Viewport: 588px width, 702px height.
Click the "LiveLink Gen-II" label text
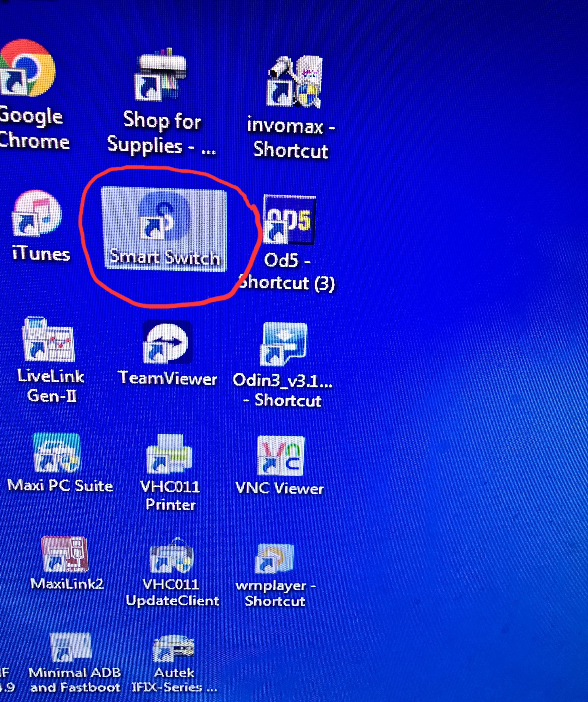point(51,386)
